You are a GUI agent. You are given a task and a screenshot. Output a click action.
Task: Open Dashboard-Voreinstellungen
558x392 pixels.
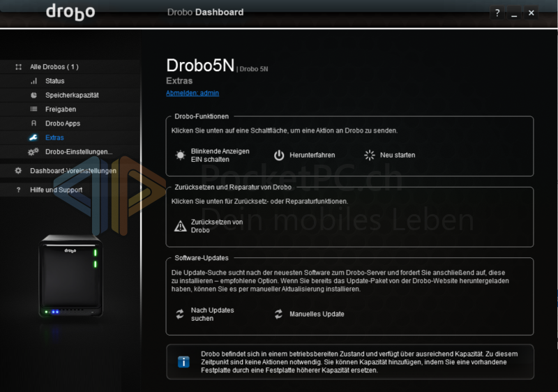click(70, 171)
